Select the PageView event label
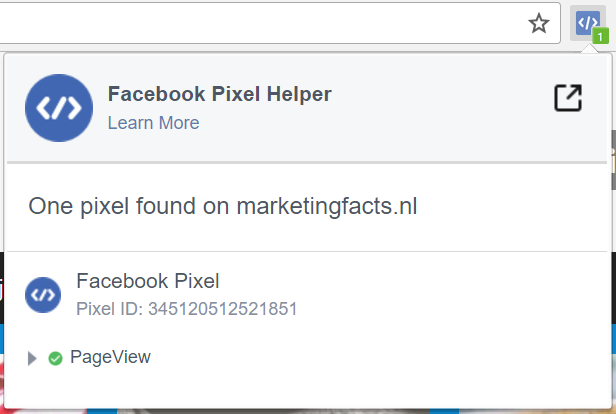616x414 pixels. pyautogui.click(x=110, y=357)
